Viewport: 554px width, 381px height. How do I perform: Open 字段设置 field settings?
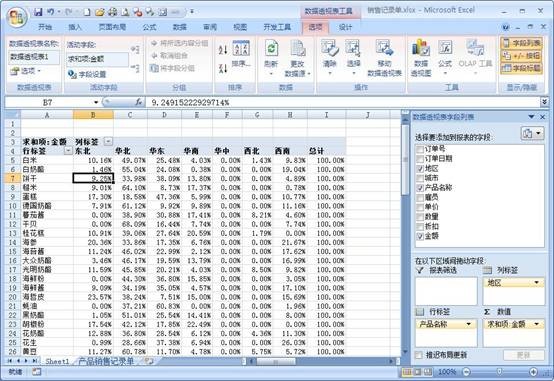click(87, 74)
